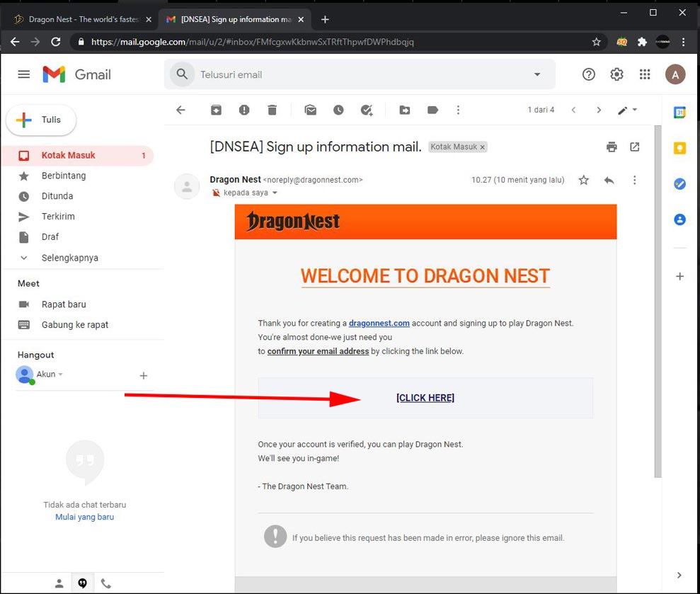700x594 pixels.
Task: Move this email to a folder
Action: coord(404,110)
